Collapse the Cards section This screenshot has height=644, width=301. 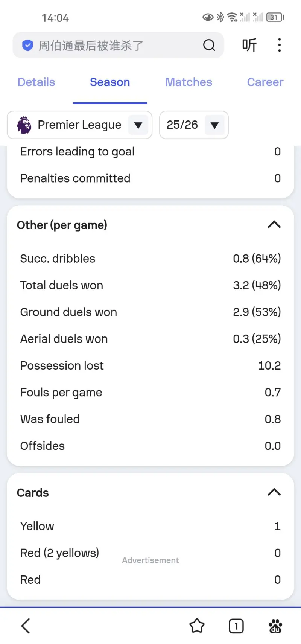tap(274, 492)
